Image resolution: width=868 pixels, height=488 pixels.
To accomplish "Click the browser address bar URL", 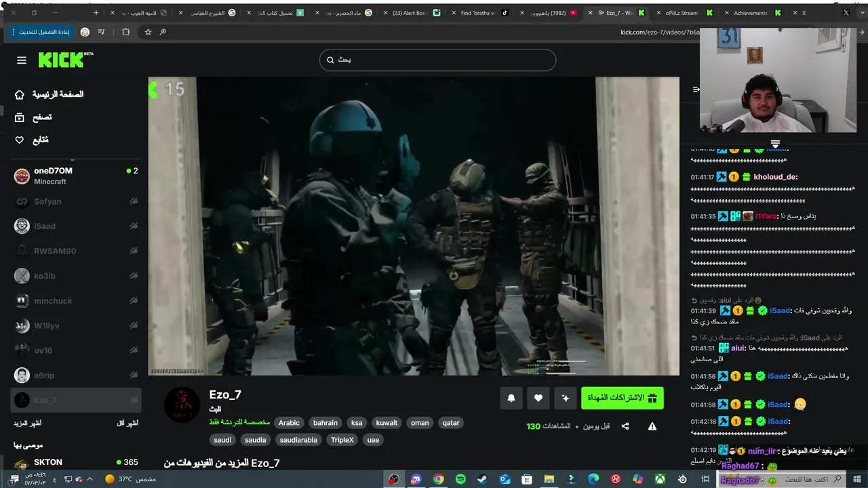I will [x=659, y=32].
